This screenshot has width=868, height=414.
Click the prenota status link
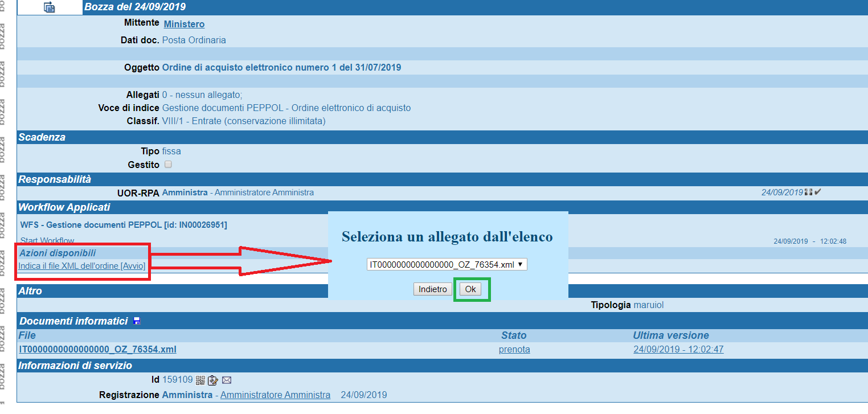coord(514,349)
